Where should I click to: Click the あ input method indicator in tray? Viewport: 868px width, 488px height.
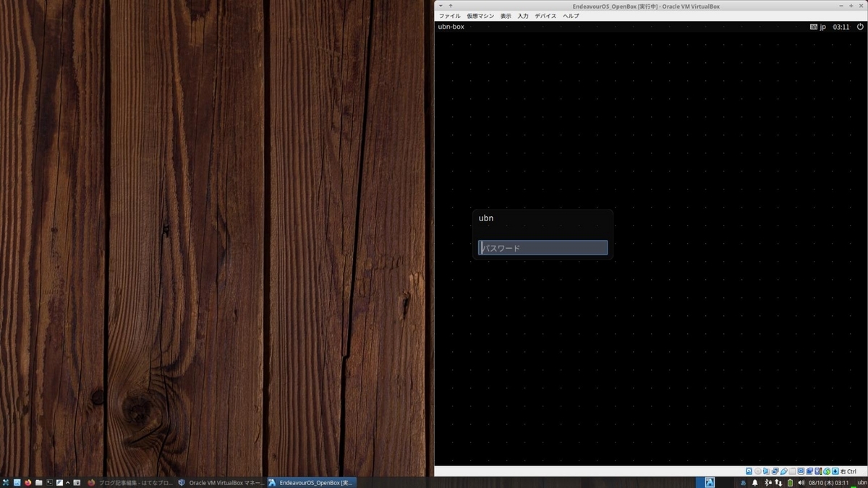coord(743,483)
